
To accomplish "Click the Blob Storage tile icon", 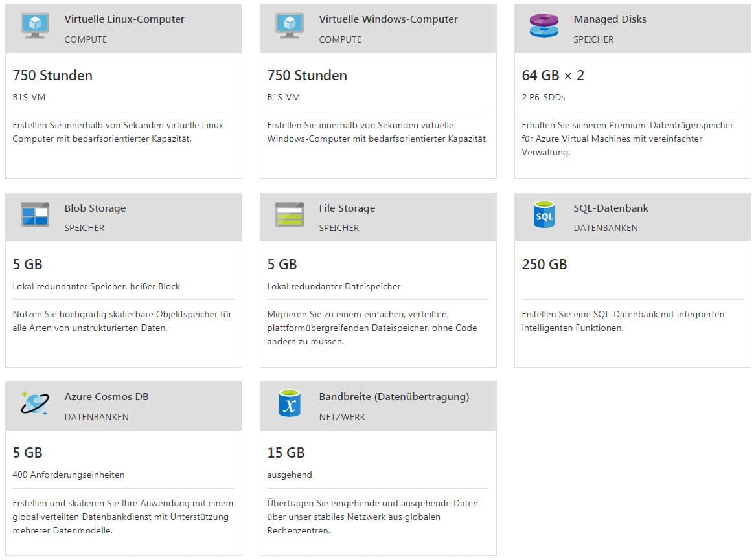I will [x=35, y=214].
